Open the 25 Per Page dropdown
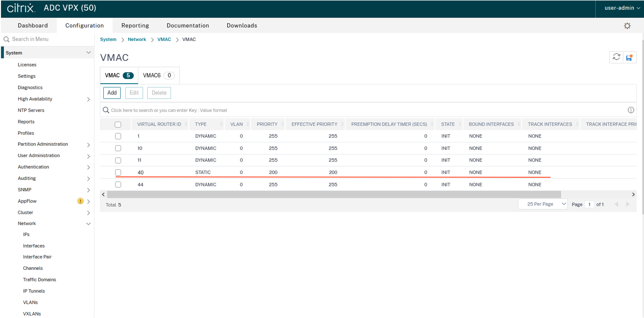This screenshot has height=318, width=644. pyautogui.click(x=543, y=204)
